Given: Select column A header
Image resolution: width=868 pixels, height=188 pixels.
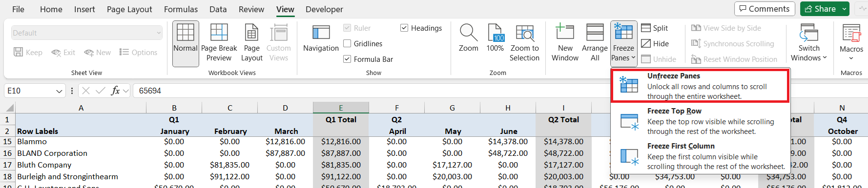Looking at the screenshot, I should pos(81,108).
